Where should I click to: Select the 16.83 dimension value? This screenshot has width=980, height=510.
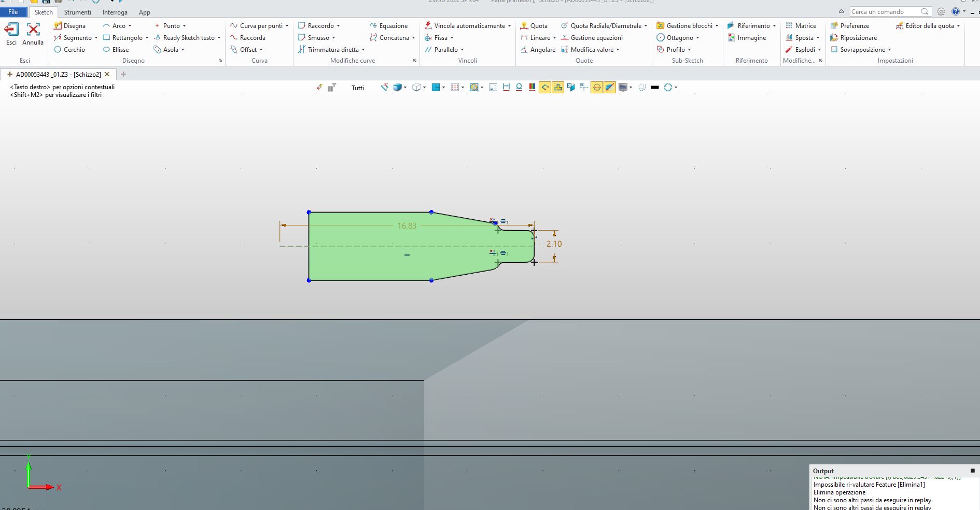407,225
